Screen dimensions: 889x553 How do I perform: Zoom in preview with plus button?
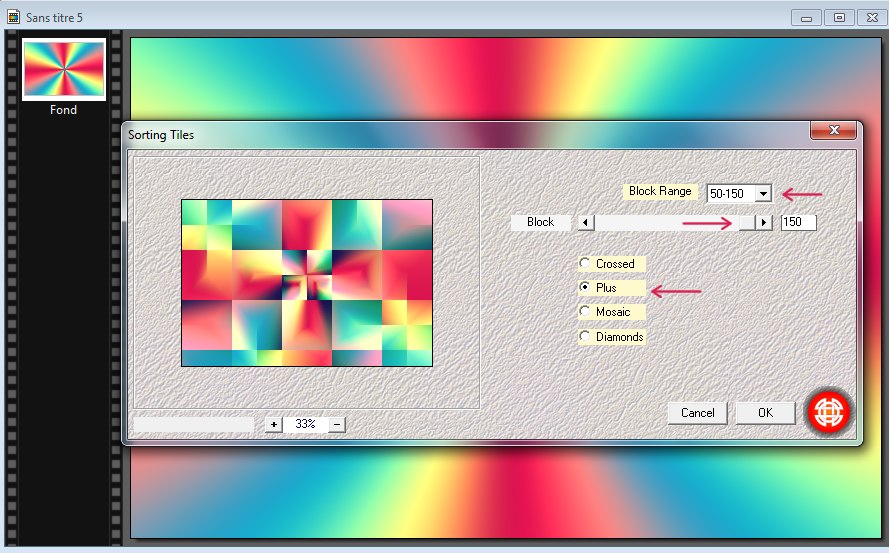point(274,424)
